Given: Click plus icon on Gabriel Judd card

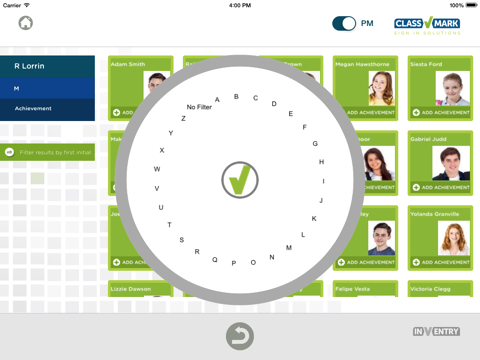Looking at the screenshot, I should (x=416, y=187).
